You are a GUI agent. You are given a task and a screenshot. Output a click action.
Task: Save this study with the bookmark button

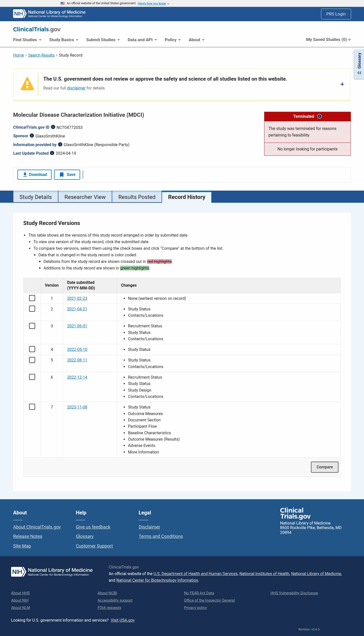pyautogui.click(x=67, y=175)
